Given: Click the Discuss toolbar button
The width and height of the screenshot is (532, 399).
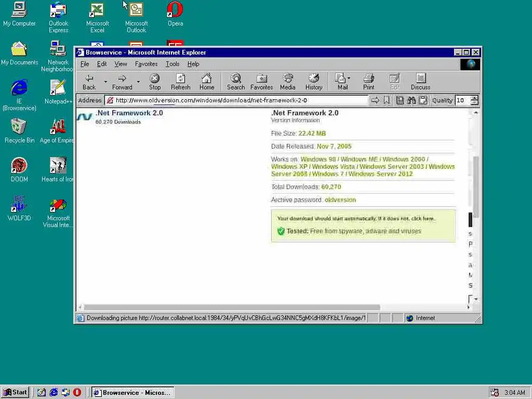Looking at the screenshot, I should point(421,82).
